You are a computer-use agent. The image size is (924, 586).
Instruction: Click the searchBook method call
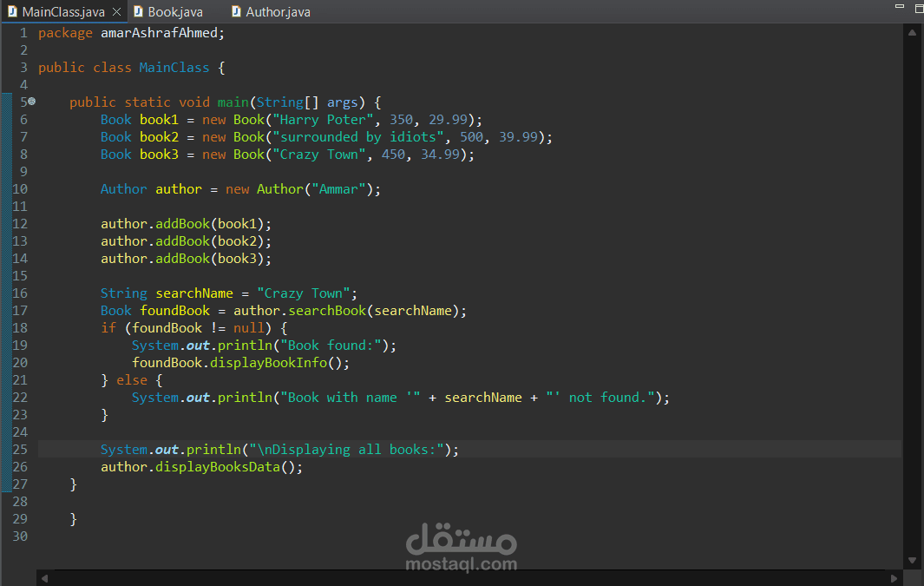click(327, 311)
